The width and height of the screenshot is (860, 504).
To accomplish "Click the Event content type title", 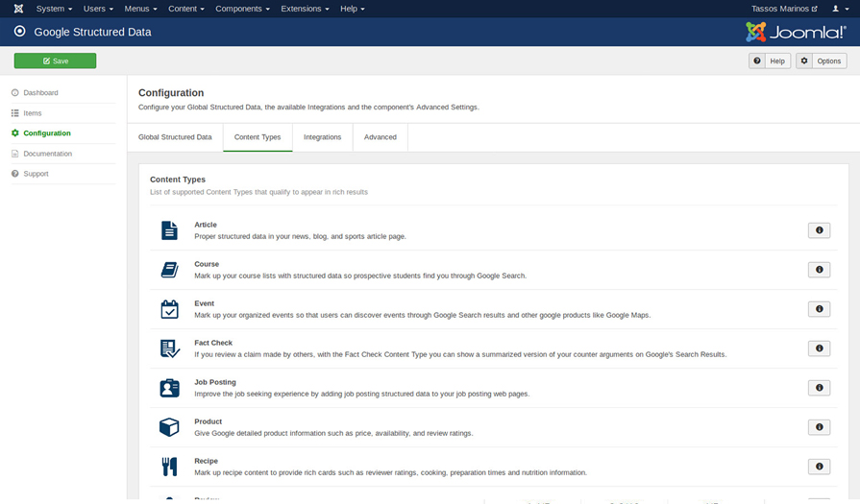I will (x=204, y=303).
